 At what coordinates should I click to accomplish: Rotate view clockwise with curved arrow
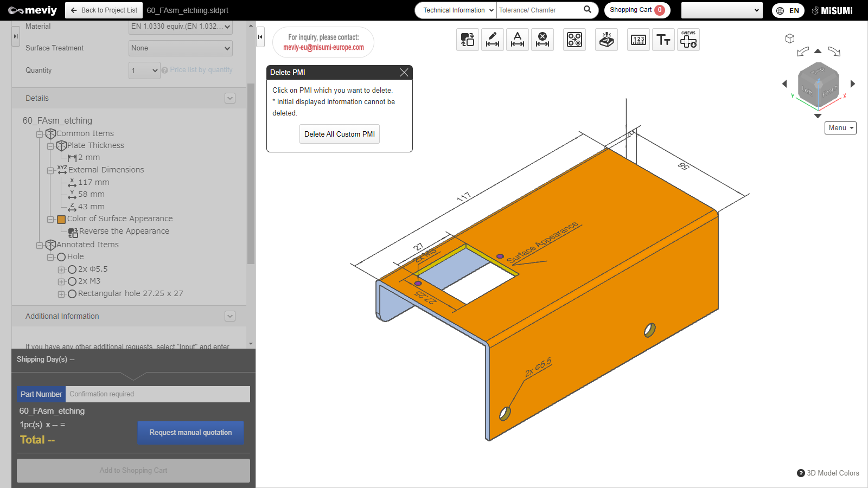[834, 52]
